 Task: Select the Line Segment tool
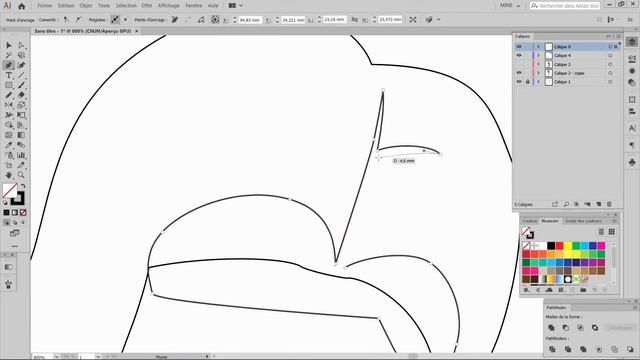21,75
